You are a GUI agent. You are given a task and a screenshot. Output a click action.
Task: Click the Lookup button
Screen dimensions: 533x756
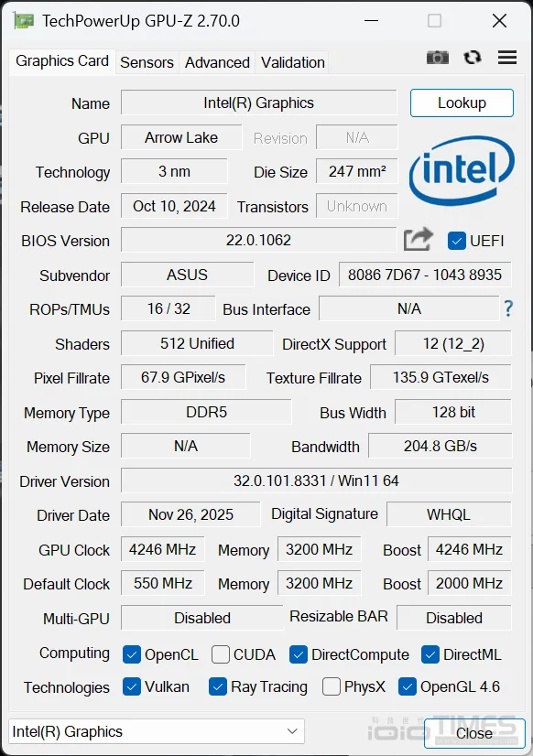pos(462,103)
